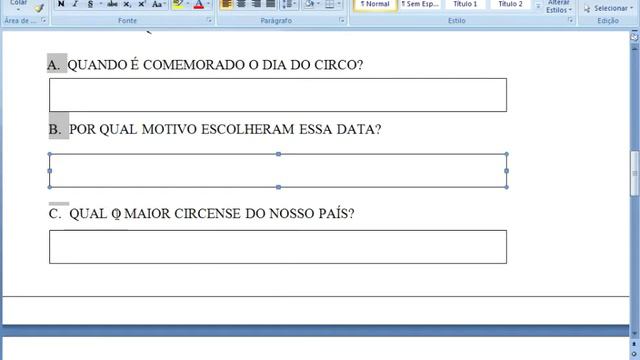
Task: Click the list letter 'C.'
Action: pyautogui.click(x=55, y=213)
